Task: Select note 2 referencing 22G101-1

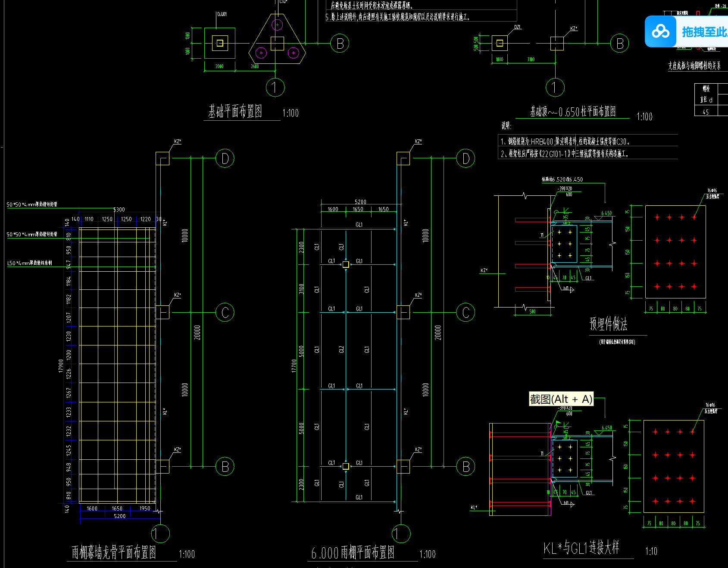Action: [x=565, y=154]
